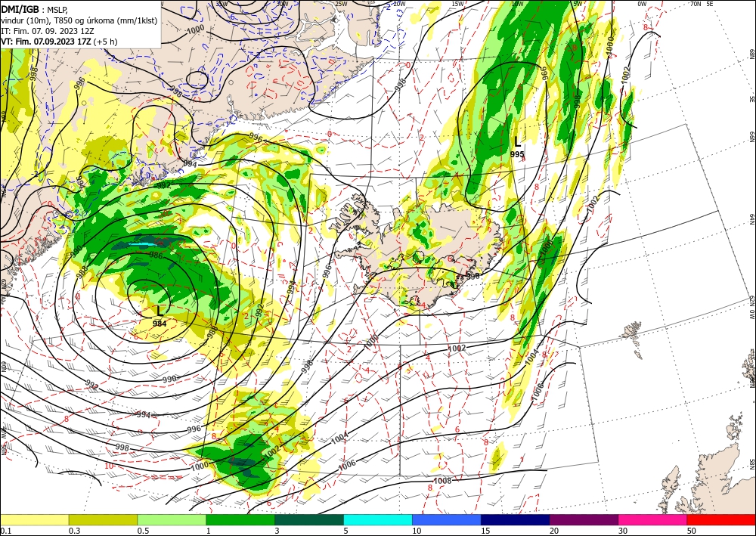Click the '68N' latitude label
The image size is (756, 536).
[x=751, y=53]
